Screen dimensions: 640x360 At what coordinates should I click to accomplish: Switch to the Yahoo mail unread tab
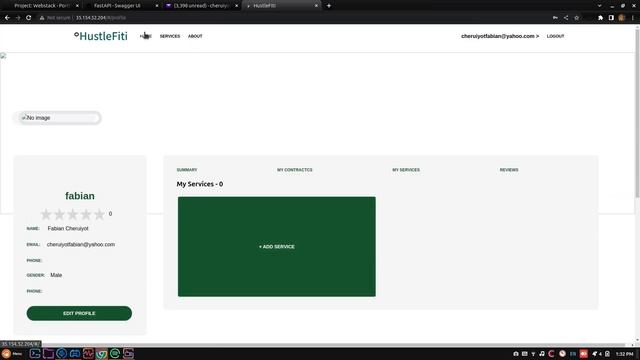point(201,6)
